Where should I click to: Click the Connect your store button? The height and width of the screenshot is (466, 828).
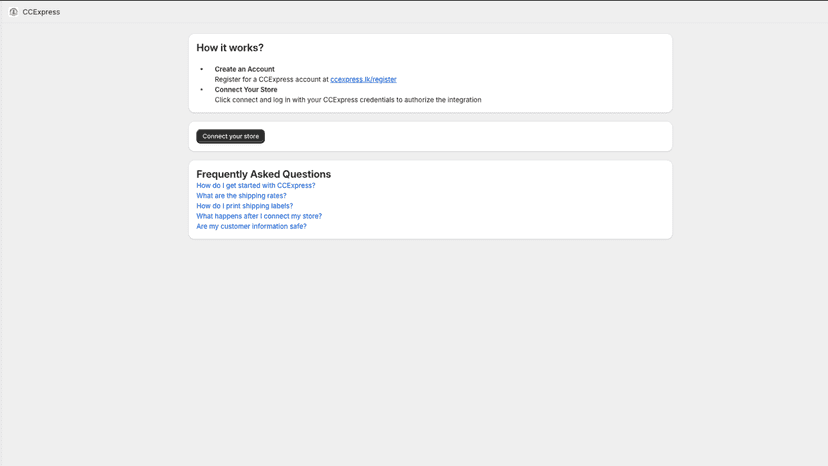click(231, 136)
